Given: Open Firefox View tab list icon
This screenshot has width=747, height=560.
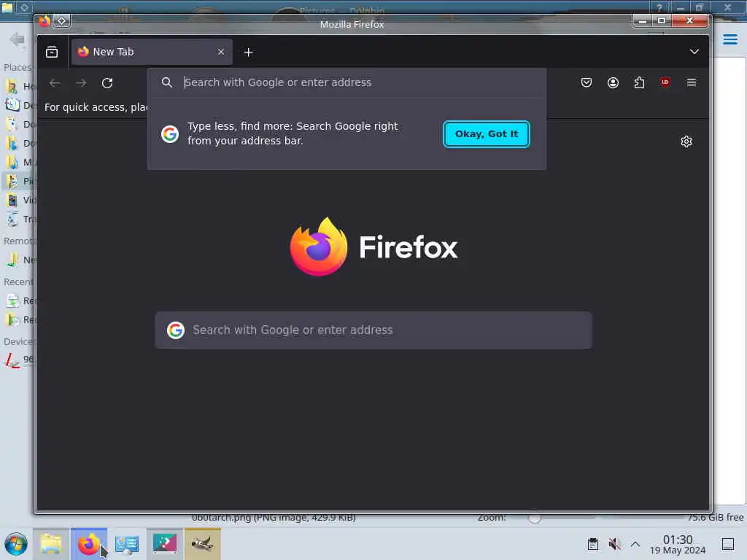Looking at the screenshot, I should click(52, 52).
